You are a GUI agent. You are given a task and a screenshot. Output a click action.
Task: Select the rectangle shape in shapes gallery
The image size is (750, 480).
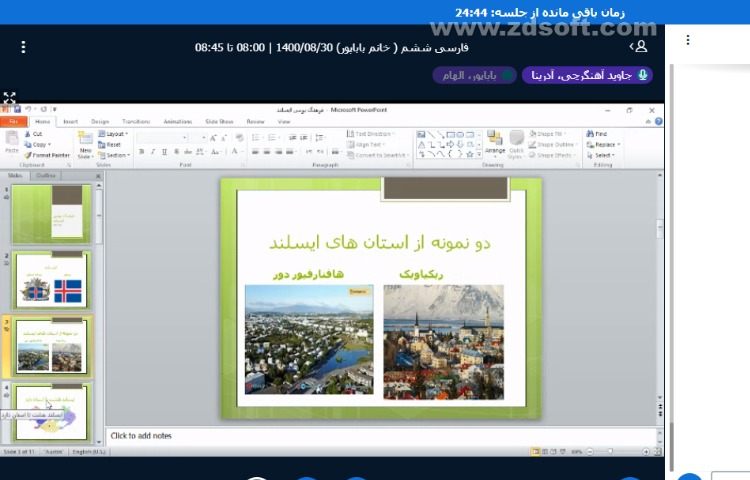pyautogui.click(x=451, y=135)
